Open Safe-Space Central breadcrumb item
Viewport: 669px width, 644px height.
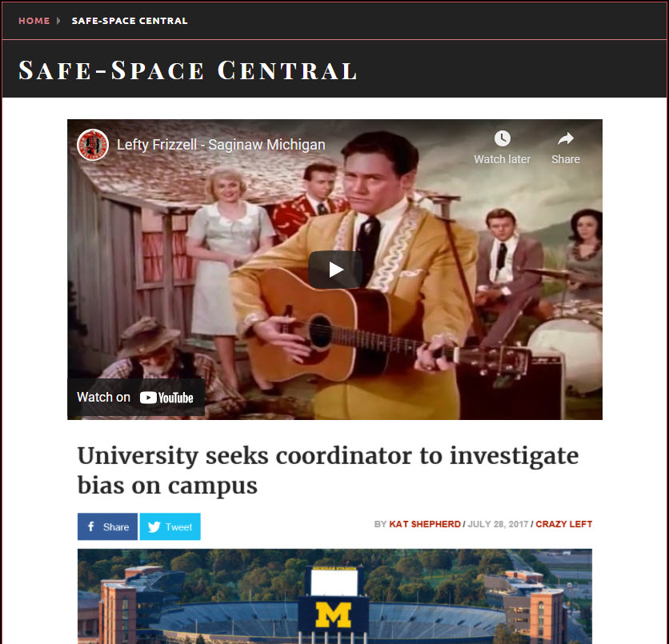click(x=130, y=21)
